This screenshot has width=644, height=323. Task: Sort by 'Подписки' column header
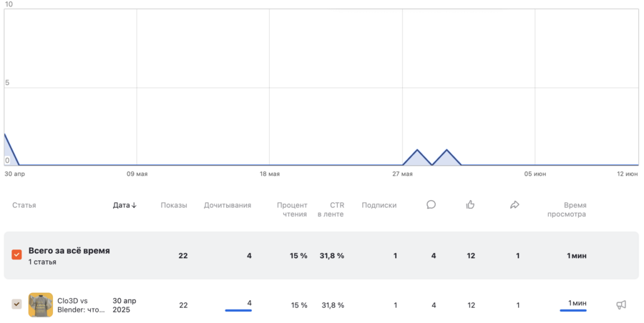pos(379,206)
